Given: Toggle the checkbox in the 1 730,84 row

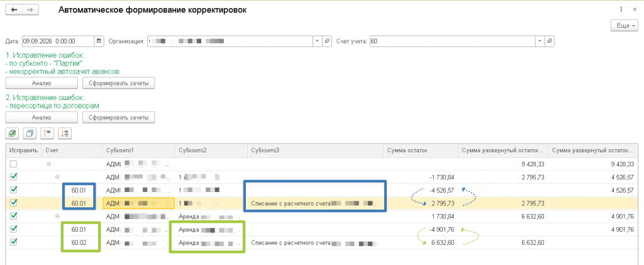Looking at the screenshot, I should pos(14,216).
